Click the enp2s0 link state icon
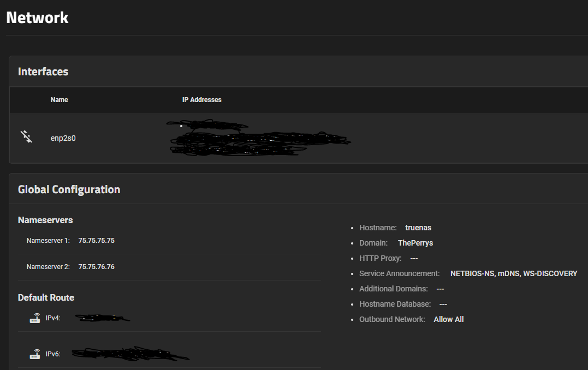The width and height of the screenshot is (588, 370). click(x=26, y=137)
